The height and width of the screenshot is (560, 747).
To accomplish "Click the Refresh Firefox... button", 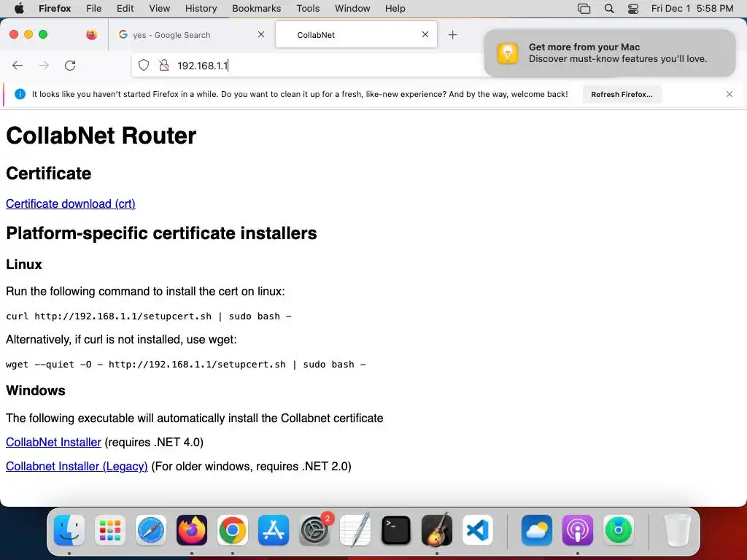I will 622,94.
